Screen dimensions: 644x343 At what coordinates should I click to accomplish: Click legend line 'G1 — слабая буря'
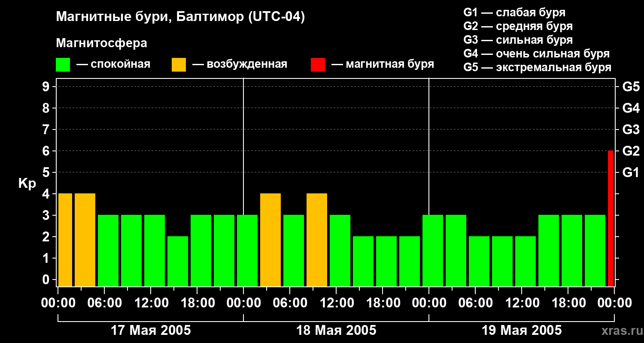click(x=514, y=12)
